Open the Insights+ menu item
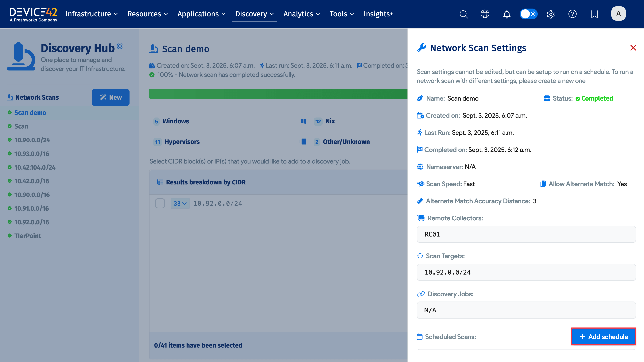 click(378, 14)
